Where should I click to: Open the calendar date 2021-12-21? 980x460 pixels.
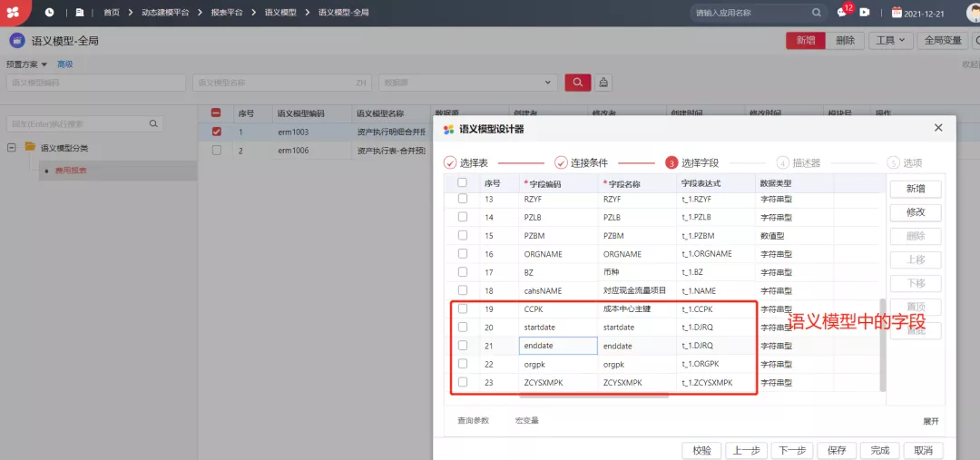click(916, 12)
